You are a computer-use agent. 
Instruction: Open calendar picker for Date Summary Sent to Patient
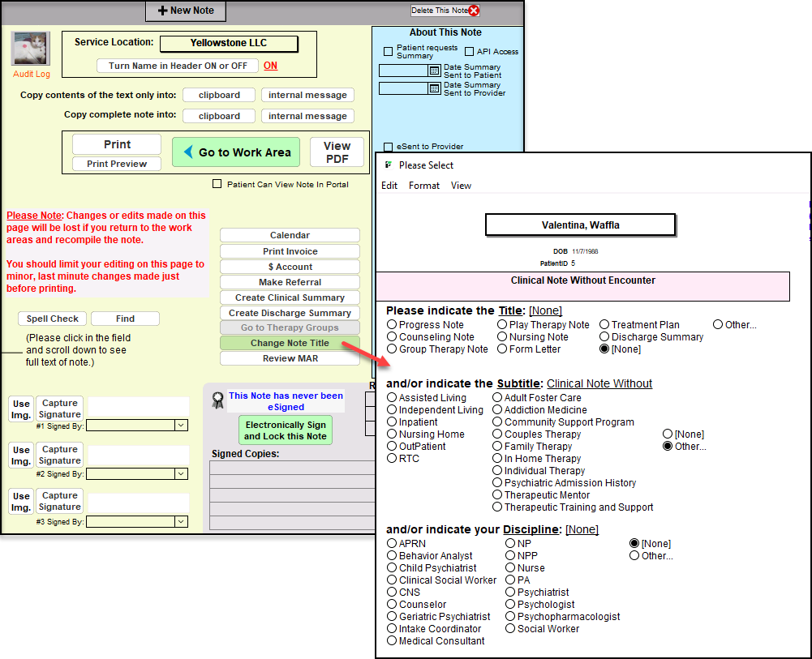(x=434, y=71)
